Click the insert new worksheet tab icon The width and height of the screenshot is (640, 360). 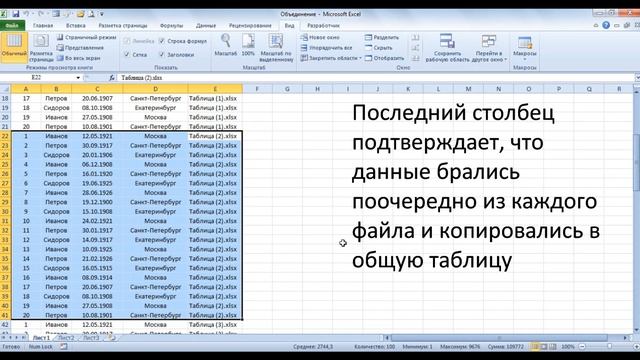click(x=111, y=338)
